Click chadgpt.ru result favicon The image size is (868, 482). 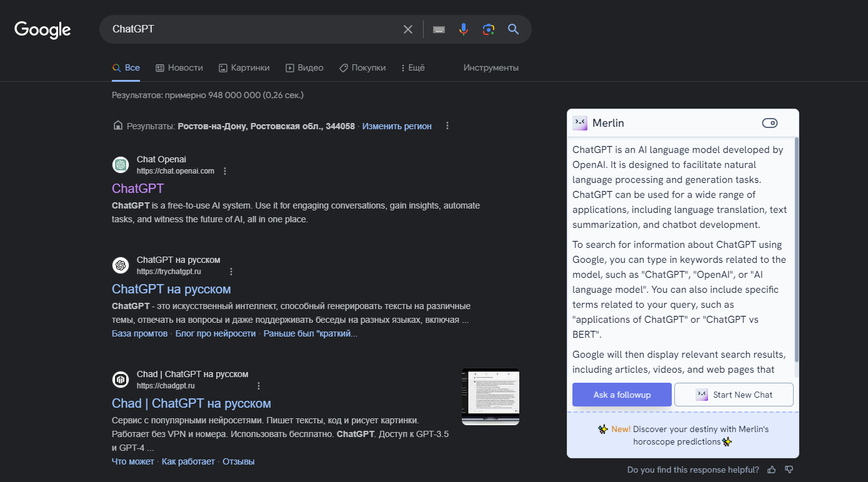121,380
